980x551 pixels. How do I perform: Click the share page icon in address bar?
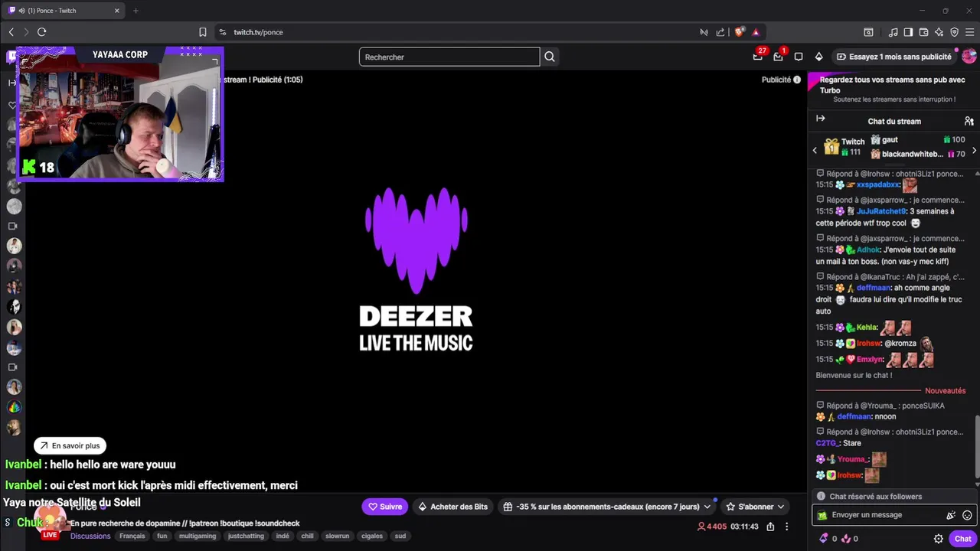pyautogui.click(x=720, y=32)
